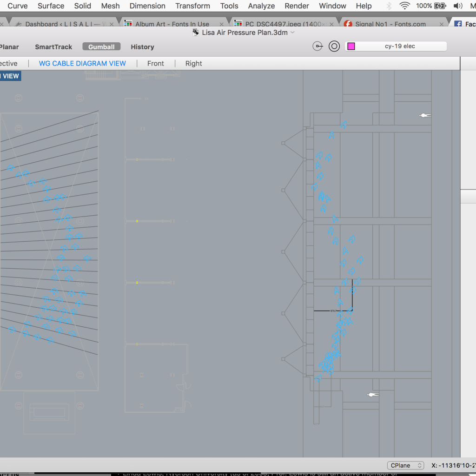Click the Rhino document icon in title

point(196,32)
